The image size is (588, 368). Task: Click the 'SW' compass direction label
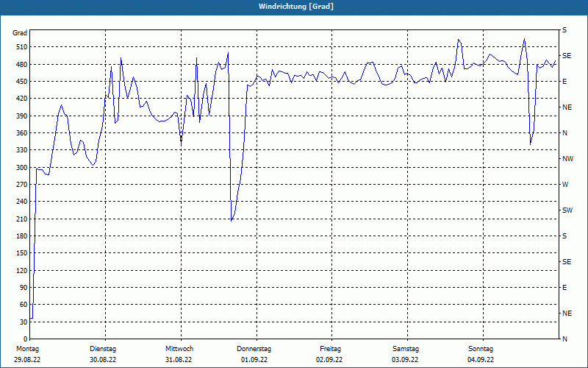[x=567, y=210]
